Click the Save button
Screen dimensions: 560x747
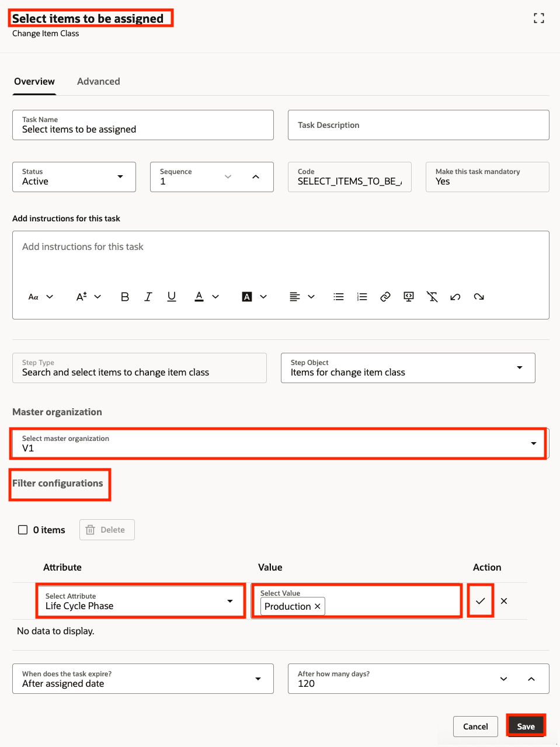click(525, 726)
